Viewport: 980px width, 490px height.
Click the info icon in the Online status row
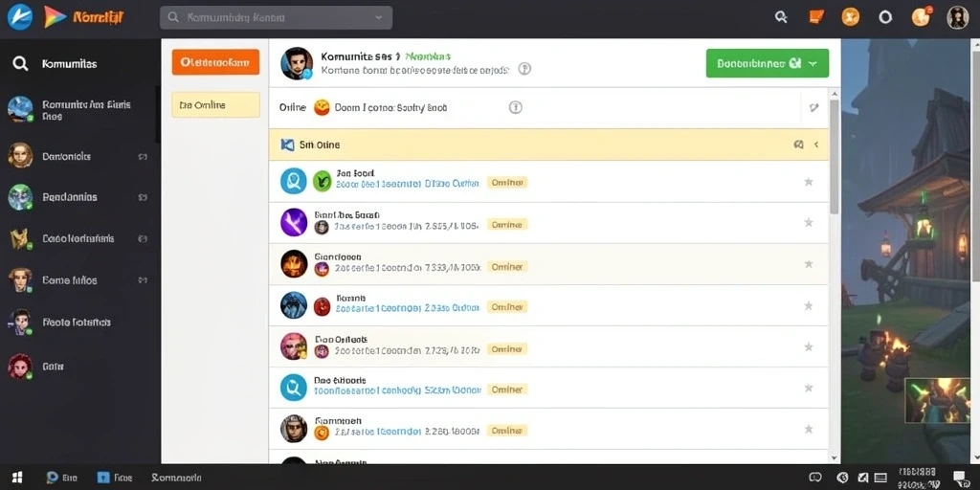click(515, 107)
